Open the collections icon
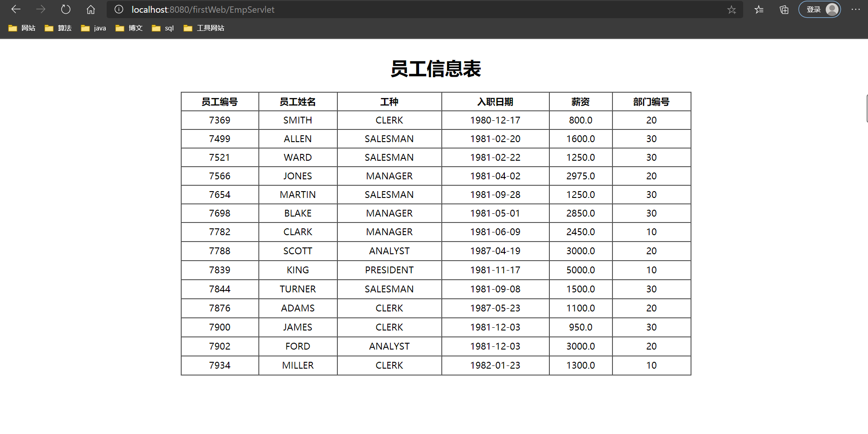This screenshot has width=868, height=434. click(x=784, y=10)
